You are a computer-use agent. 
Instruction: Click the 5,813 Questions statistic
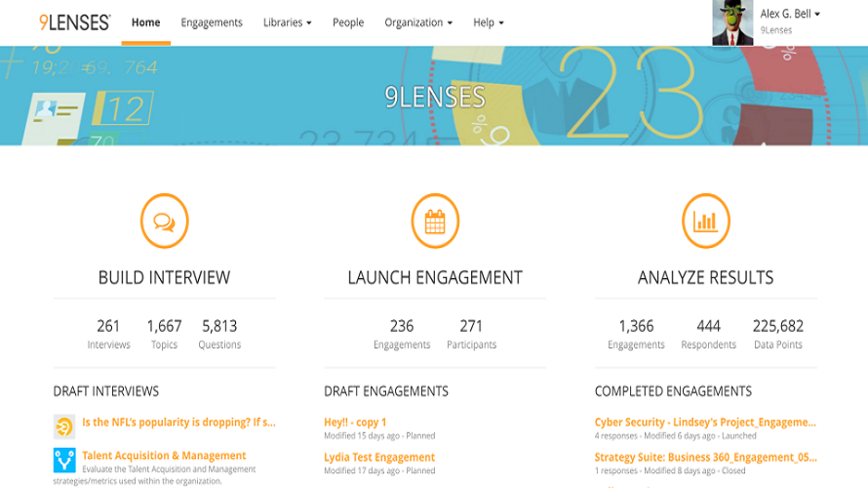click(x=219, y=334)
